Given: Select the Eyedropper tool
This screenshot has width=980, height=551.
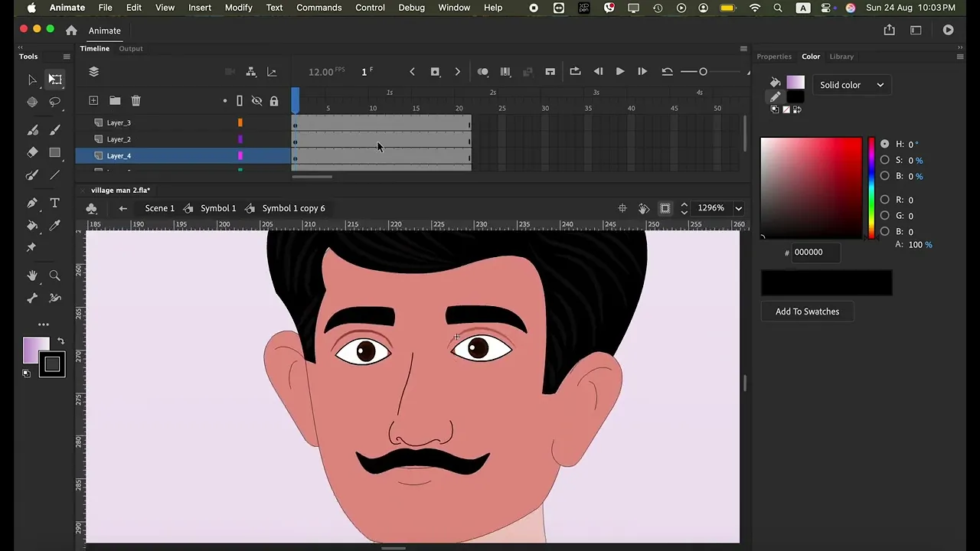Looking at the screenshot, I should [54, 226].
